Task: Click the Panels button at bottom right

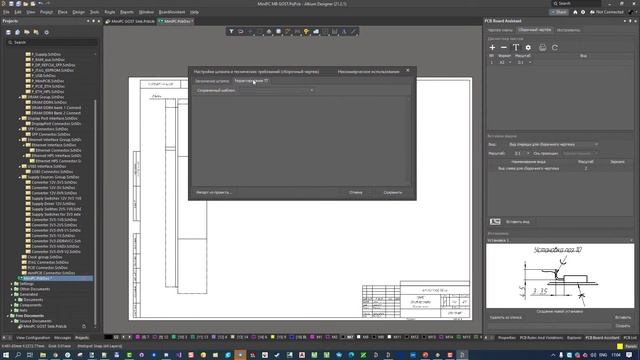Action: 631,346
